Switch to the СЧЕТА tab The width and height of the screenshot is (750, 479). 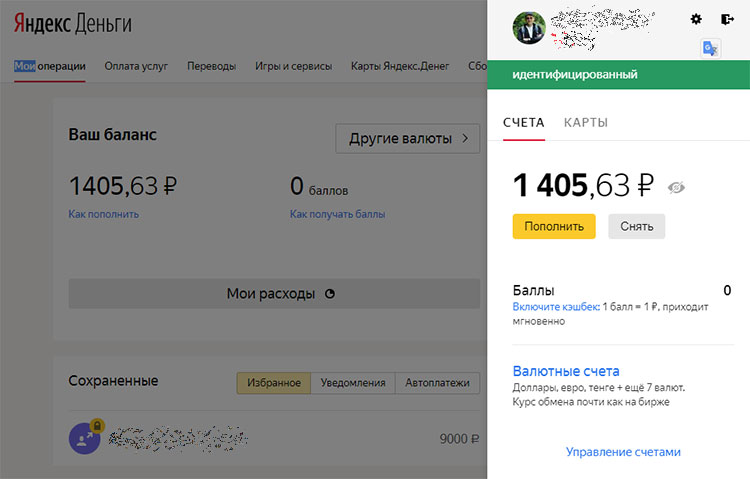[x=524, y=123]
